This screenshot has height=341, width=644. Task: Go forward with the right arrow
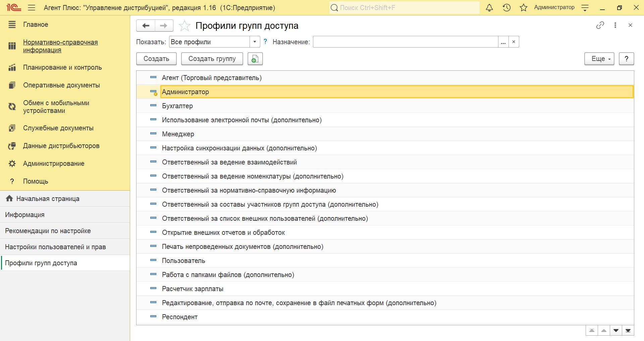point(164,25)
